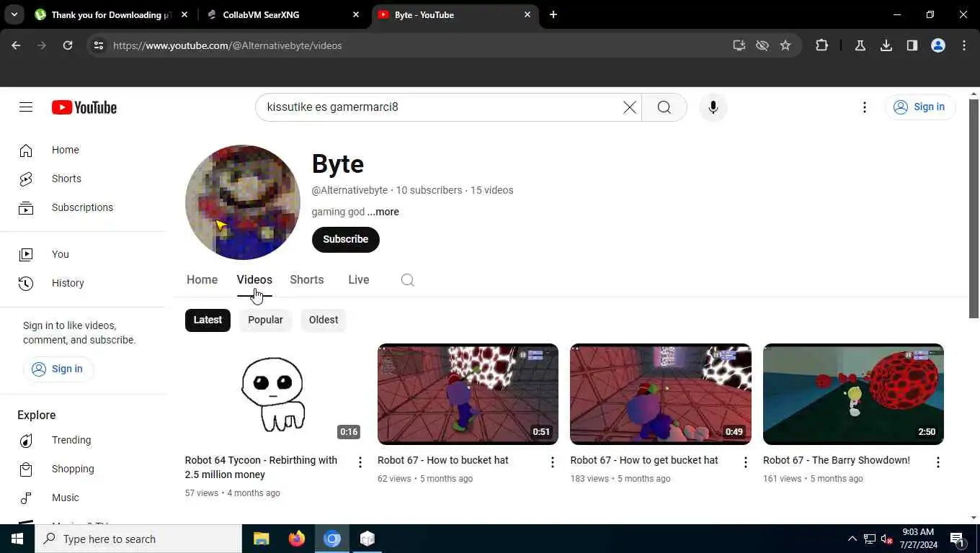
Task: Launch Firefox from the taskbar
Action: (x=297, y=539)
